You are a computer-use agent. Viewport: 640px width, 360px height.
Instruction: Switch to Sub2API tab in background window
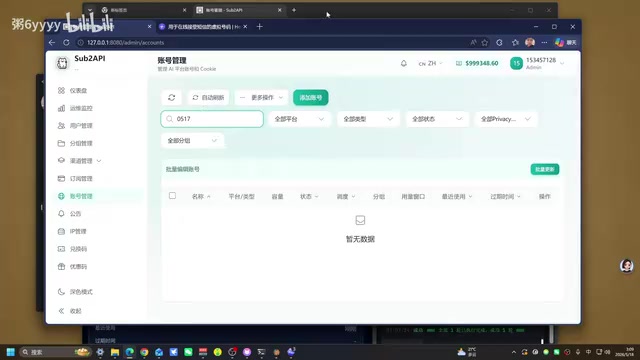[238, 10]
